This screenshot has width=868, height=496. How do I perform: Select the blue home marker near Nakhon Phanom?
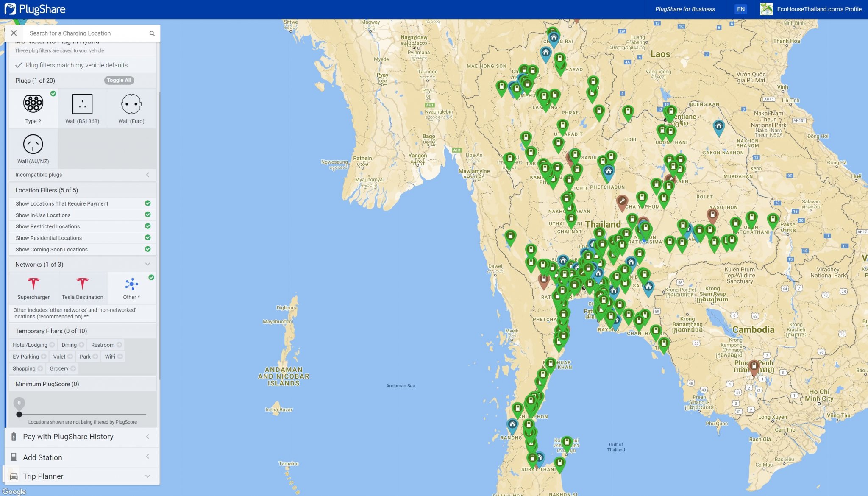[x=718, y=127]
